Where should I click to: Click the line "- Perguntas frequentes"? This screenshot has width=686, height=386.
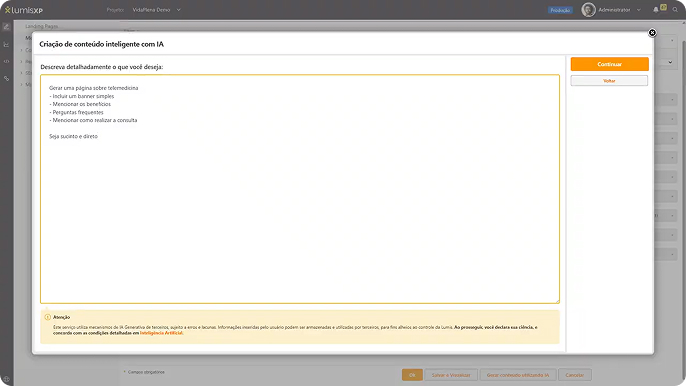[x=76, y=112]
